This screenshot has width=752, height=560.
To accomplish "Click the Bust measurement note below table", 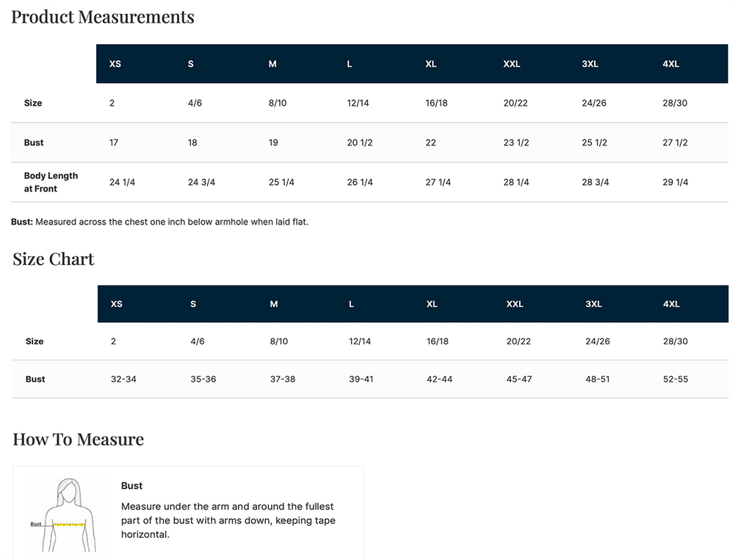I will click(x=159, y=222).
